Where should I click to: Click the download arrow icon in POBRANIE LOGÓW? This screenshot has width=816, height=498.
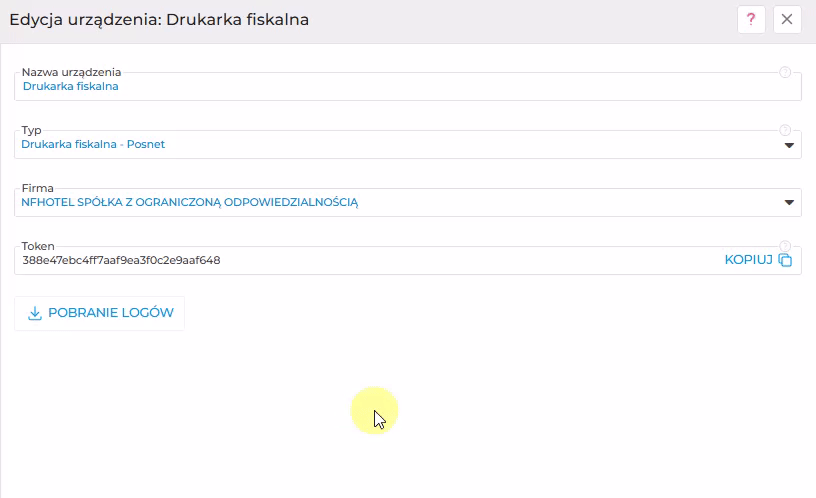[x=34, y=313]
